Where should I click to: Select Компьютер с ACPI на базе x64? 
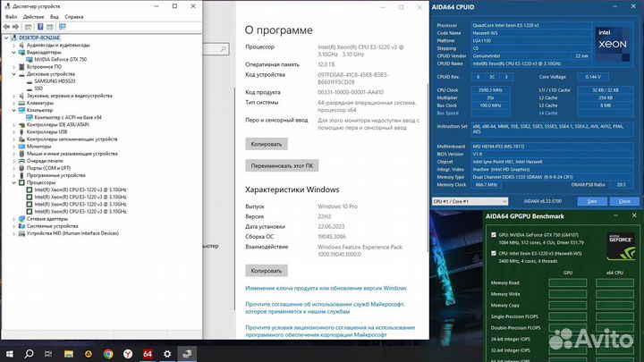68,117
